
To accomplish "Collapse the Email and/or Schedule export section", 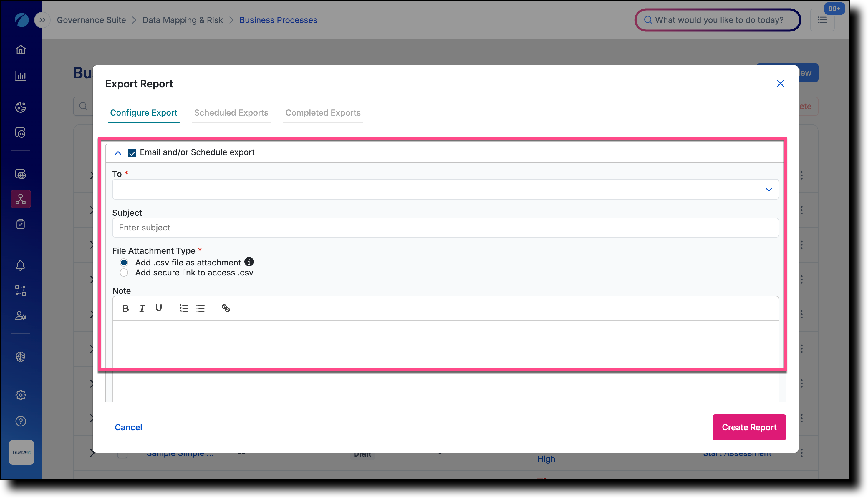I will (118, 153).
